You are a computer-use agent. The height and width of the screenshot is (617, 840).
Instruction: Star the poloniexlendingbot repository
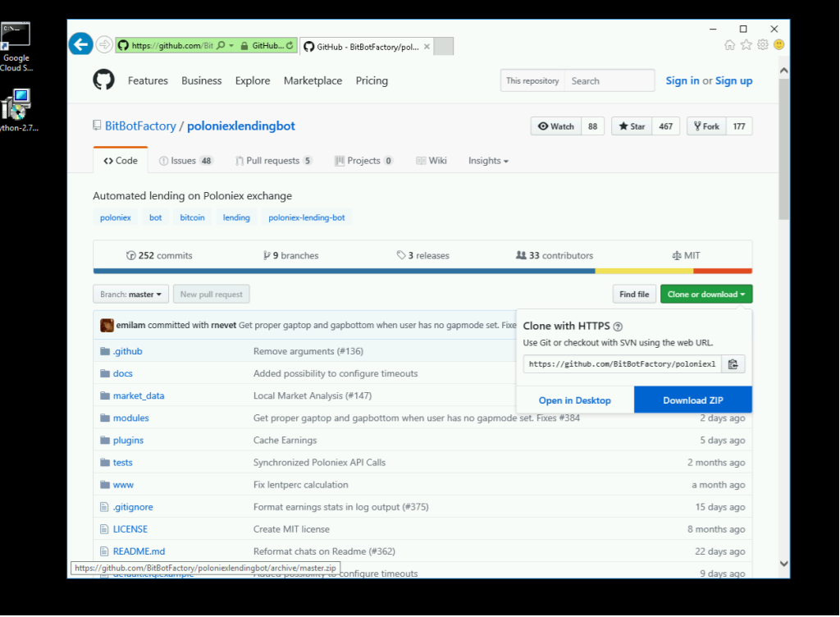pyautogui.click(x=632, y=126)
